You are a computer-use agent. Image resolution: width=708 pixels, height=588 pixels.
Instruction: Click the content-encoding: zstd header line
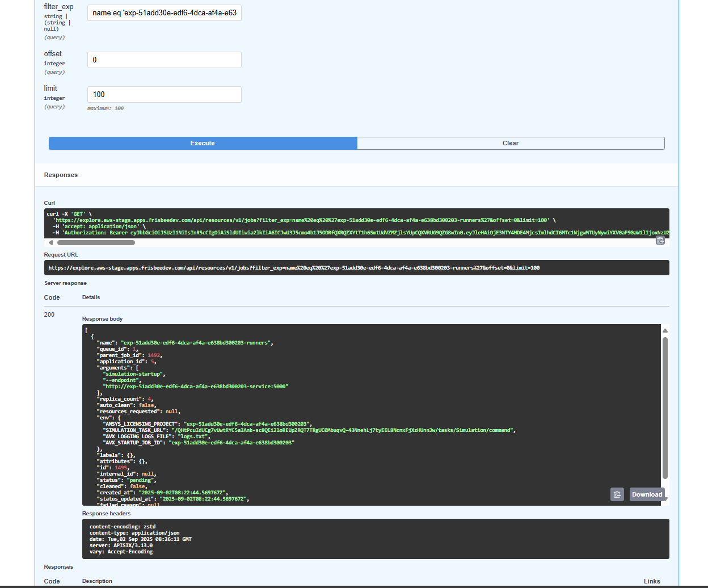pos(123,527)
